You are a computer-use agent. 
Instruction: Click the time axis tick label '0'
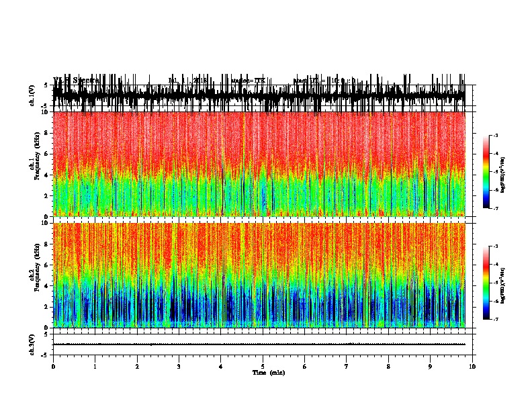tap(53, 367)
